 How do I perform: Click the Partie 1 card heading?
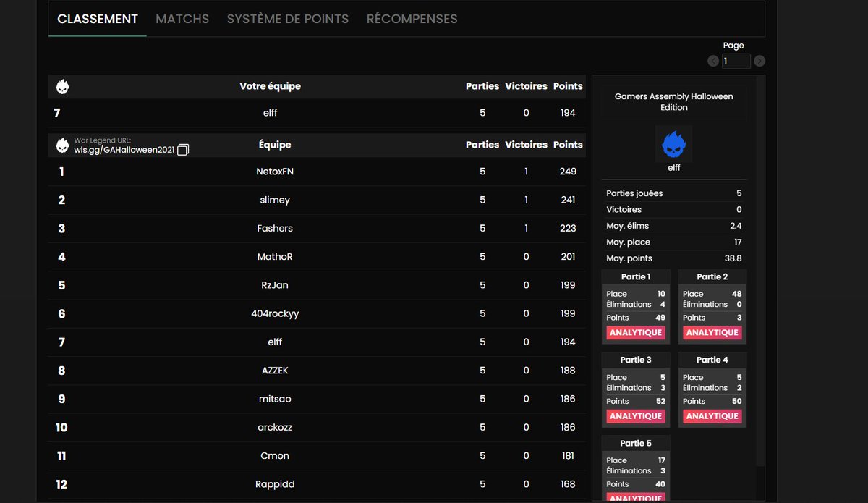(636, 277)
